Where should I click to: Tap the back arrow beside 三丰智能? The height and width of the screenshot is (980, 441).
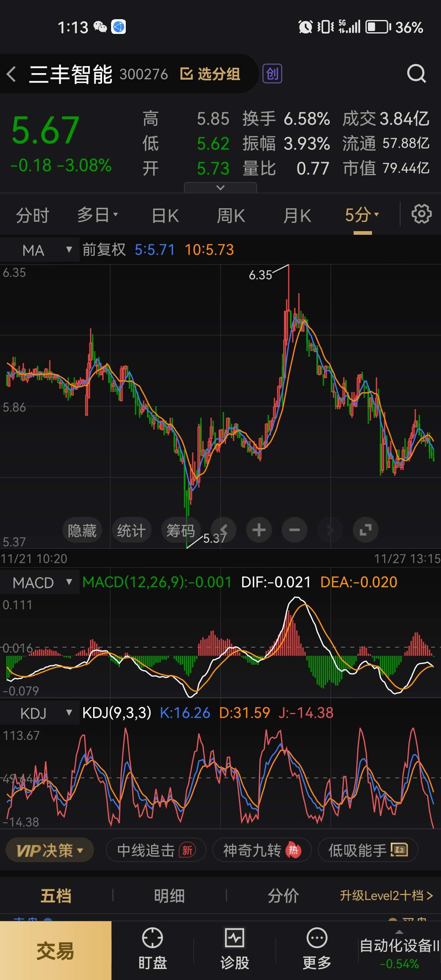click(x=11, y=74)
